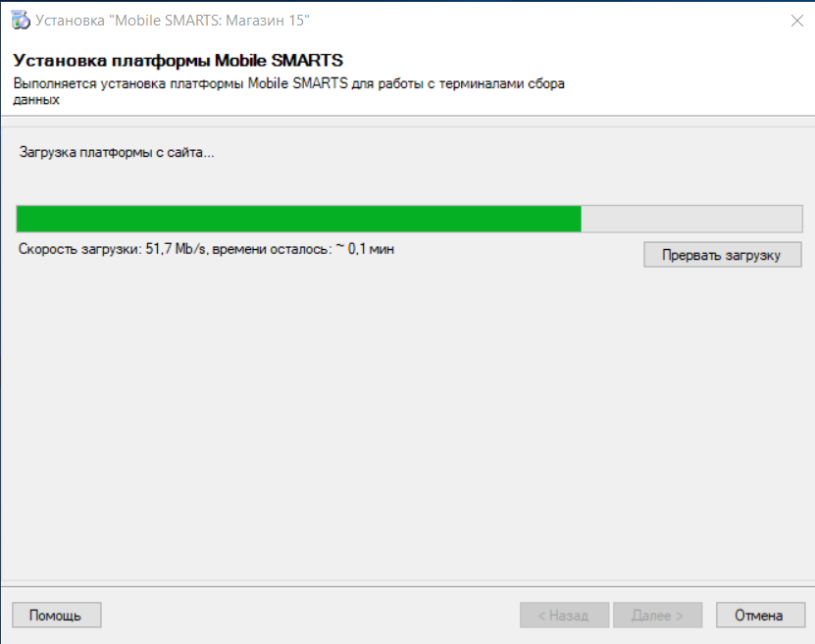Screen dimensions: 815x644
Task: Open help with the "Помощь" button
Action: (56, 616)
